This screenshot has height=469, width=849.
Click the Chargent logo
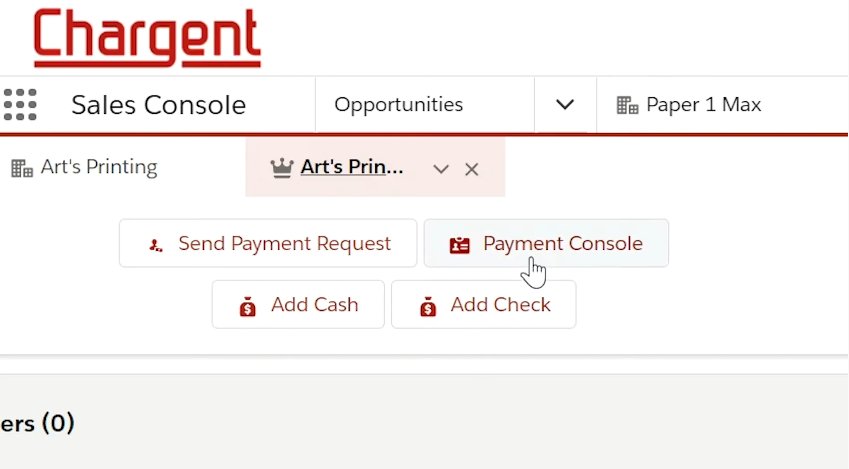pyautogui.click(x=147, y=38)
